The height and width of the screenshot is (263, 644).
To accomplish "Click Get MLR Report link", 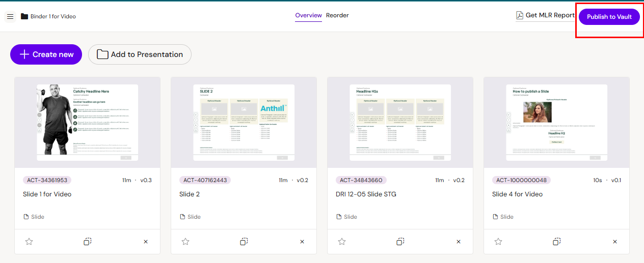I will click(x=545, y=15).
